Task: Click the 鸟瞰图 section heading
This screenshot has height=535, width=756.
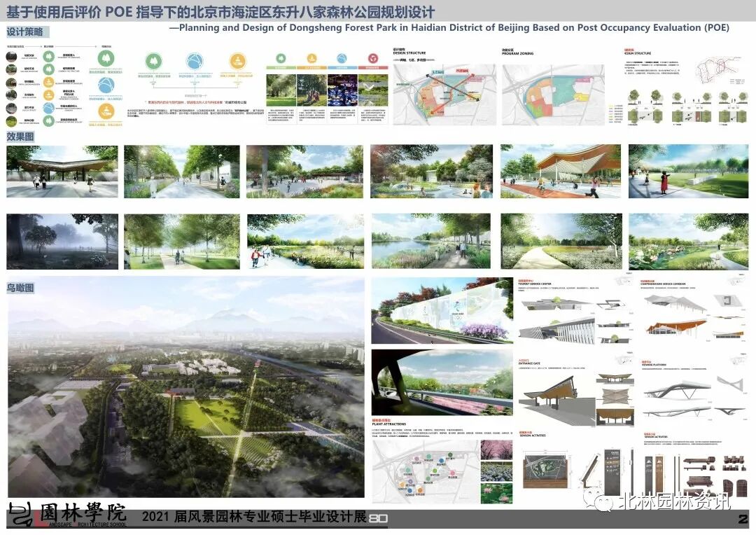Action: (x=20, y=288)
